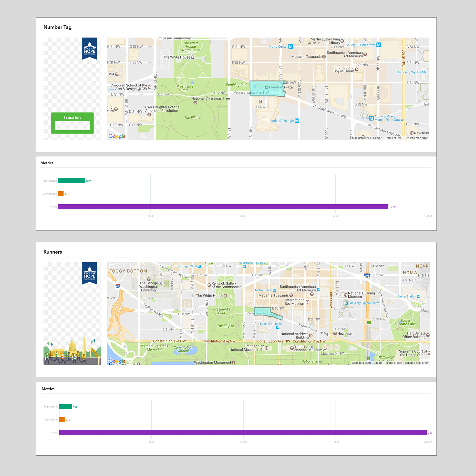The width and height of the screenshot is (476, 476).
Task: Click Federal Triangle metro icon in Number Tag map
Action: 297,121
